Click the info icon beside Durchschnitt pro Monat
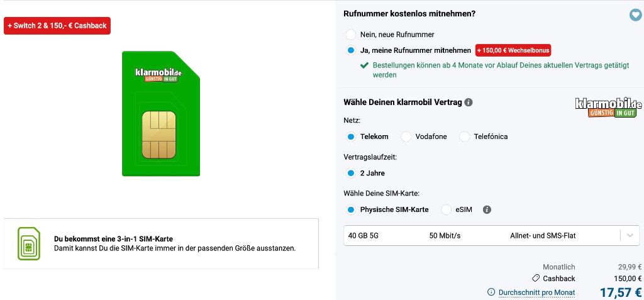This screenshot has width=644, height=300. coord(491,292)
